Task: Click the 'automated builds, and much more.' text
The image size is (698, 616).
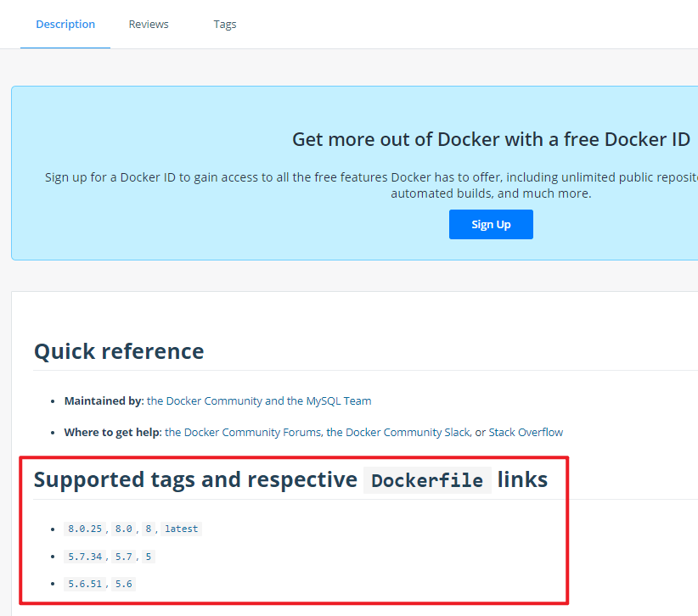Action: pos(491,193)
